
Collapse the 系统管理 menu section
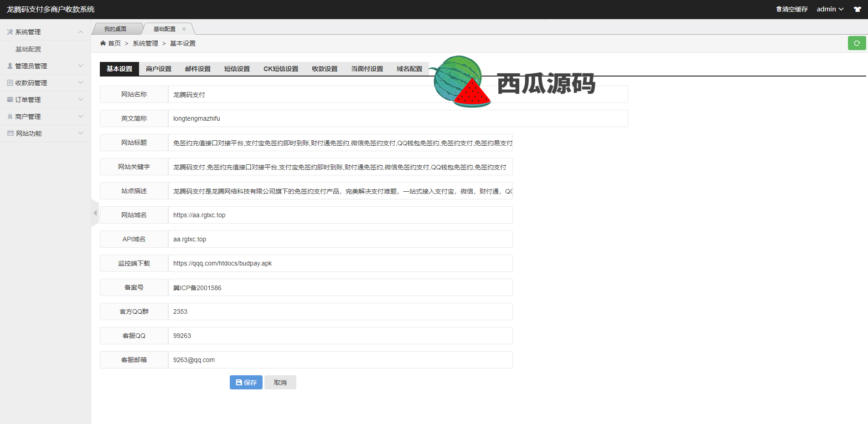coord(81,32)
